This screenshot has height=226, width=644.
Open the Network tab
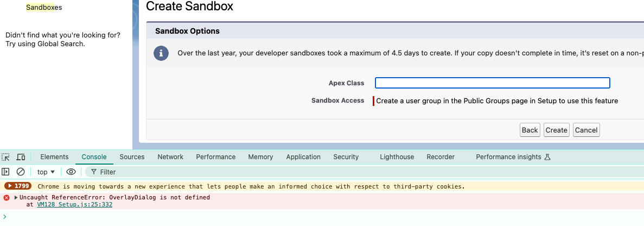click(x=170, y=157)
